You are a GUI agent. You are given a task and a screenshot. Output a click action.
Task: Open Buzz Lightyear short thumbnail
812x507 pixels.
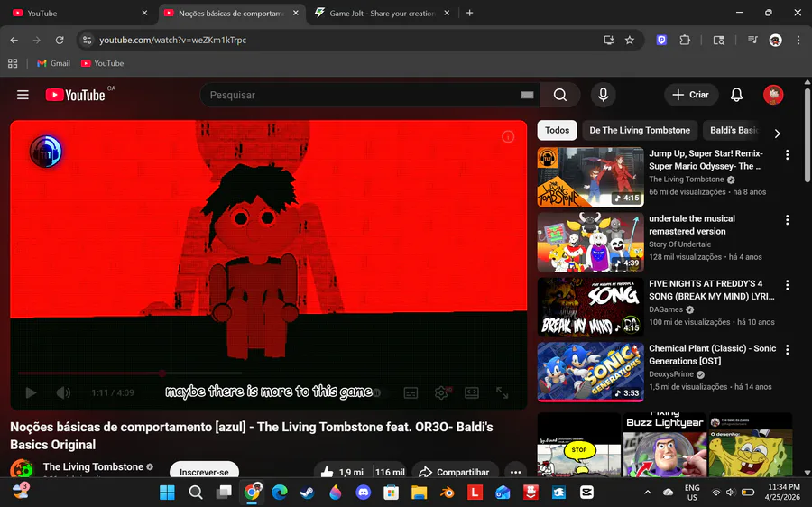(x=664, y=445)
